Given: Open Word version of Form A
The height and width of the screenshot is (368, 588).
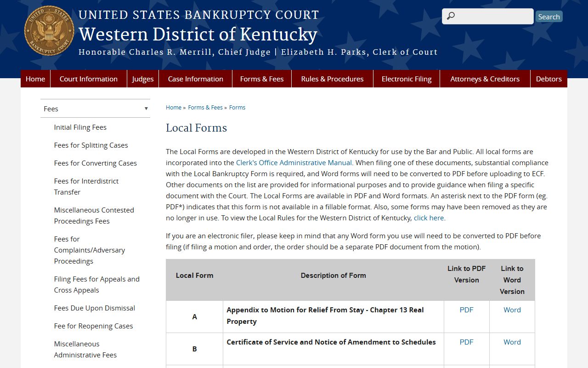Looking at the screenshot, I should tap(512, 310).
